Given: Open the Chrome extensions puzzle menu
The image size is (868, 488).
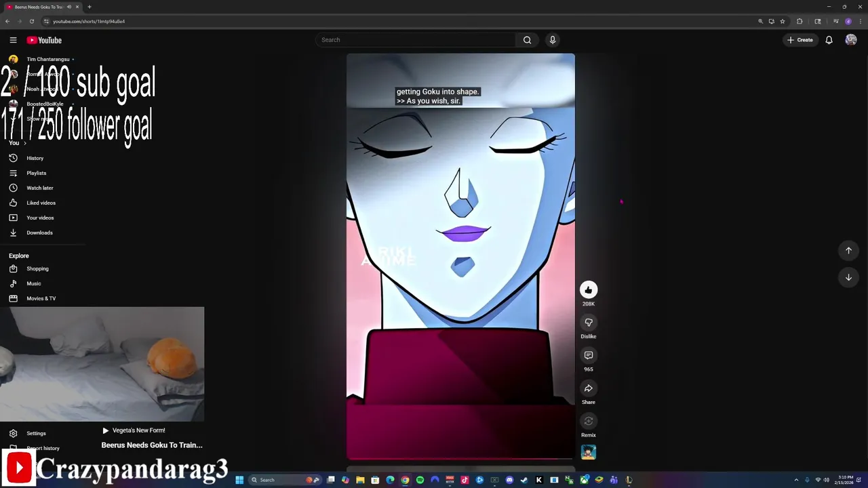Looking at the screenshot, I should click(800, 21).
